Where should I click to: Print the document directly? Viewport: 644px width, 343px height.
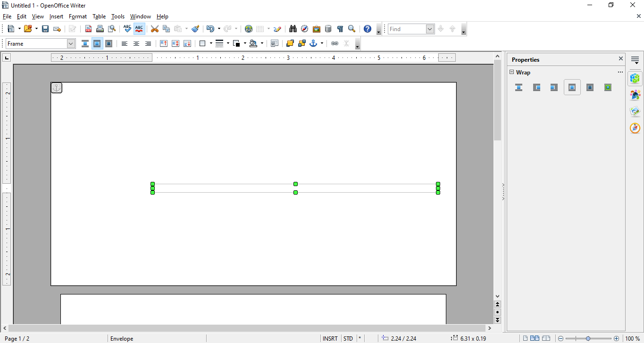(x=100, y=29)
